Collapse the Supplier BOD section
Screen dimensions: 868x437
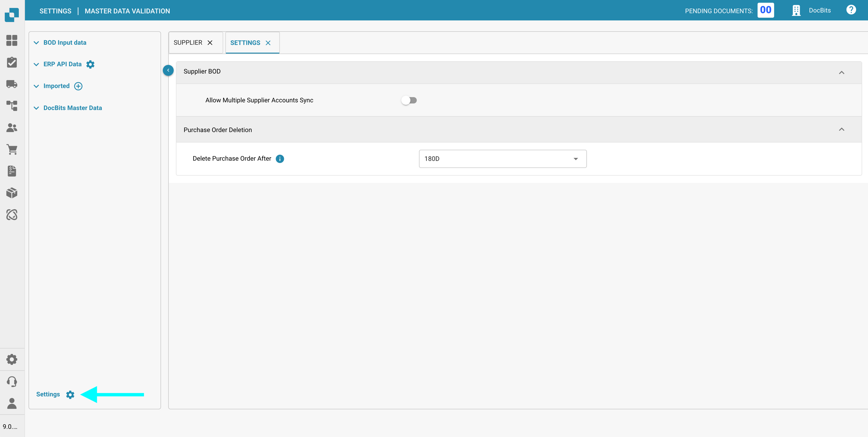pyautogui.click(x=841, y=72)
